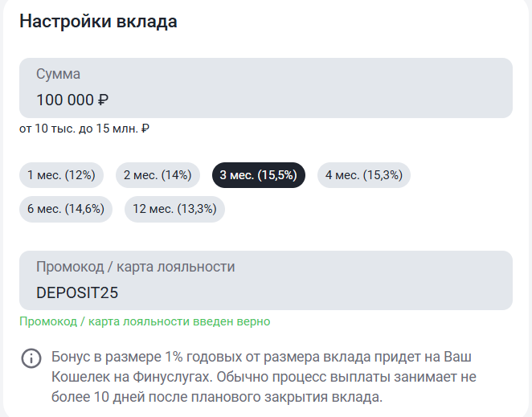The height and width of the screenshot is (417, 532).
Task: Pick the 4 мес. (15,3%) term chip
Action: click(363, 175)
